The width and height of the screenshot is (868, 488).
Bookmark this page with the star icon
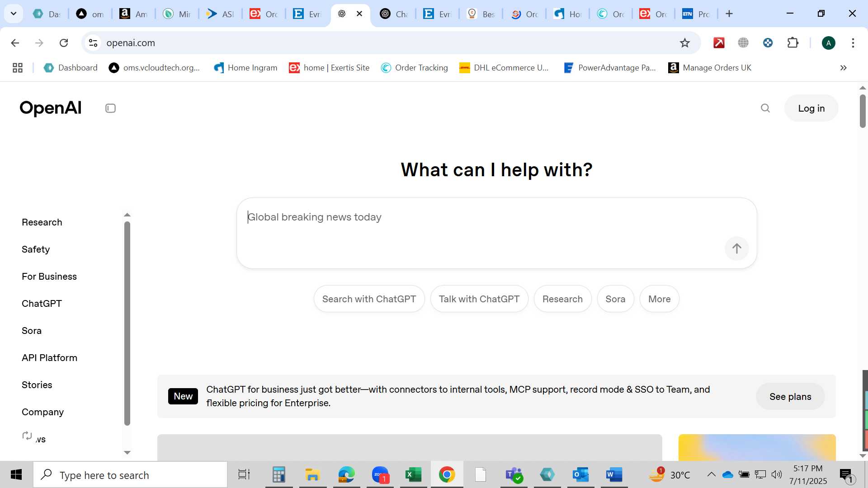684,43
